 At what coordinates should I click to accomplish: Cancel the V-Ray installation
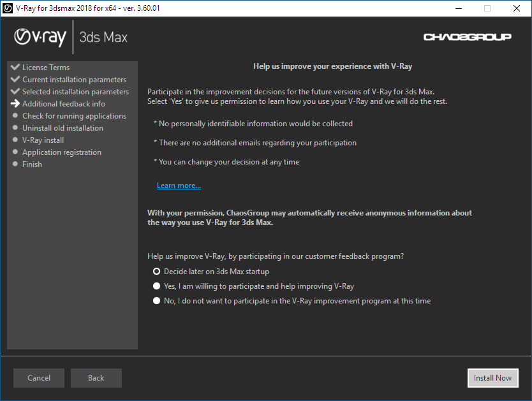coord(39,378)
